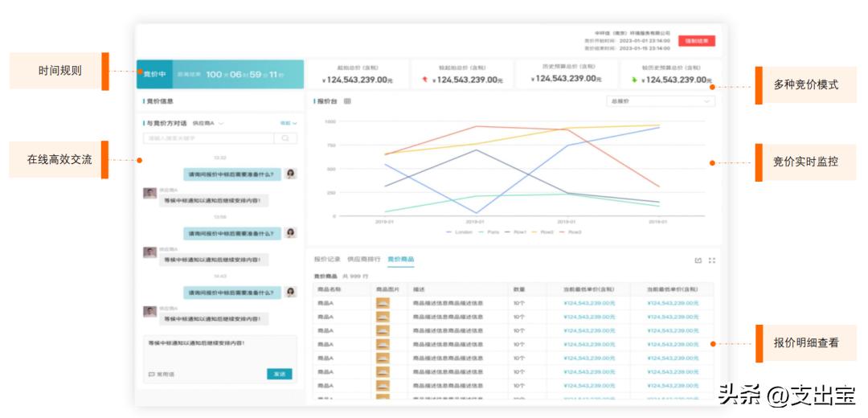Screen dimensions: 868x418
Task: Open the blue dropdown right of 与竞价方对话
Action: tap(288, 123)
